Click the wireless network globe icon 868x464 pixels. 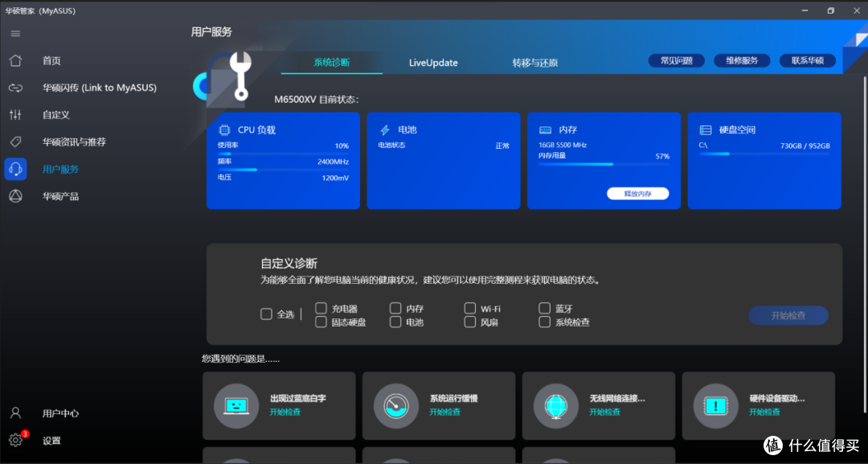tap(556, 406)
